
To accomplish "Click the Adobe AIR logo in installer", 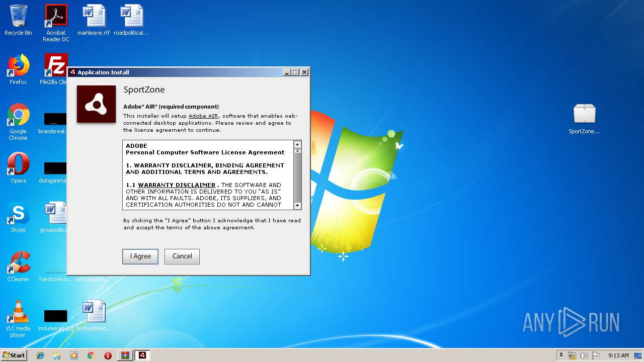I will pos(96,104).
